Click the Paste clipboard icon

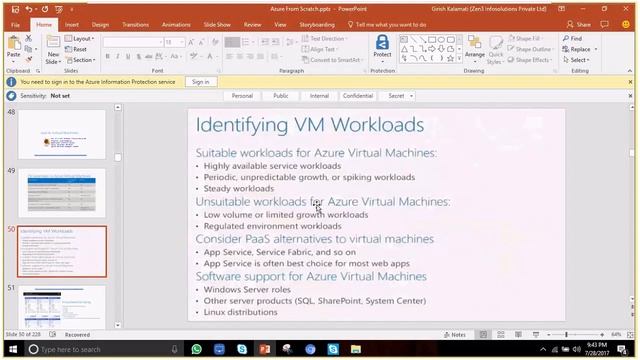click(x=13, y=43)
